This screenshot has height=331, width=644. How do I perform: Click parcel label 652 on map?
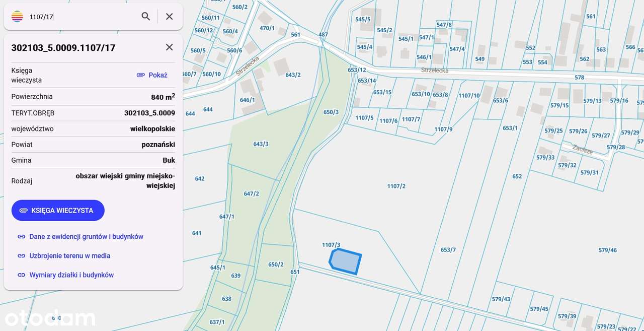pos(517,177)
